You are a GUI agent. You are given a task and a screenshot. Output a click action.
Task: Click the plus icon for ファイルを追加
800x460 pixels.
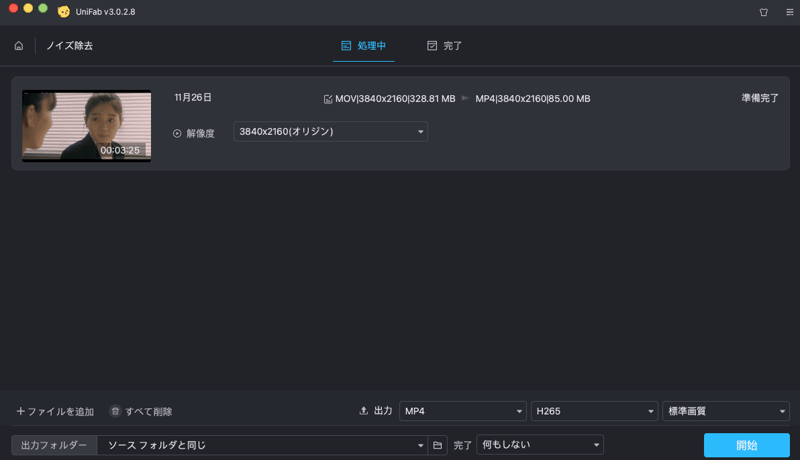[x=20, y=411]
